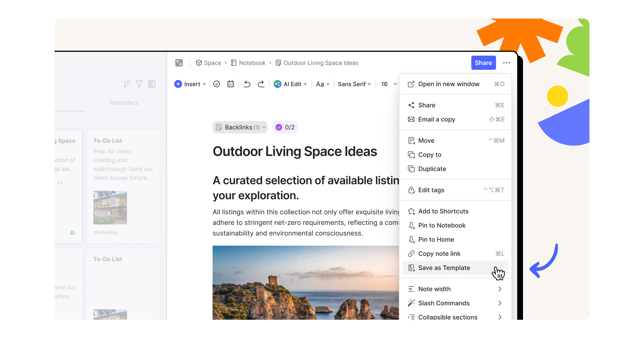
Task: Switch the note list view layout icon
Action: point(152,84)
